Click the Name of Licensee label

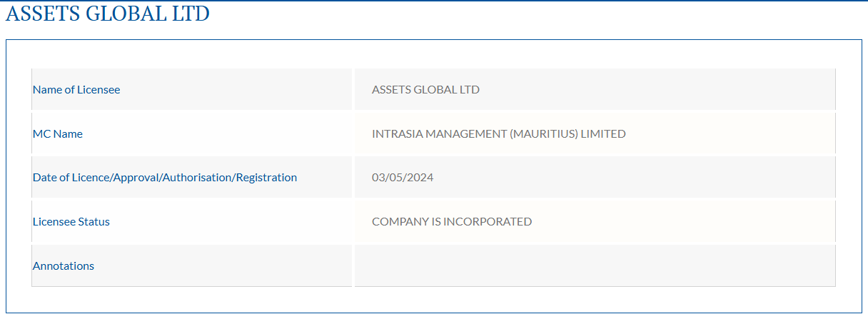[x=76, y=90]
